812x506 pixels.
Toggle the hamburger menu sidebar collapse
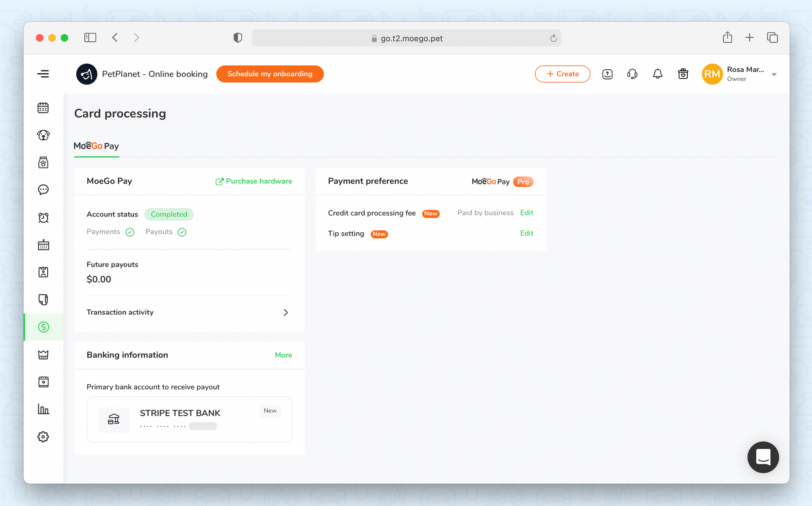click(x=43, y=74)
